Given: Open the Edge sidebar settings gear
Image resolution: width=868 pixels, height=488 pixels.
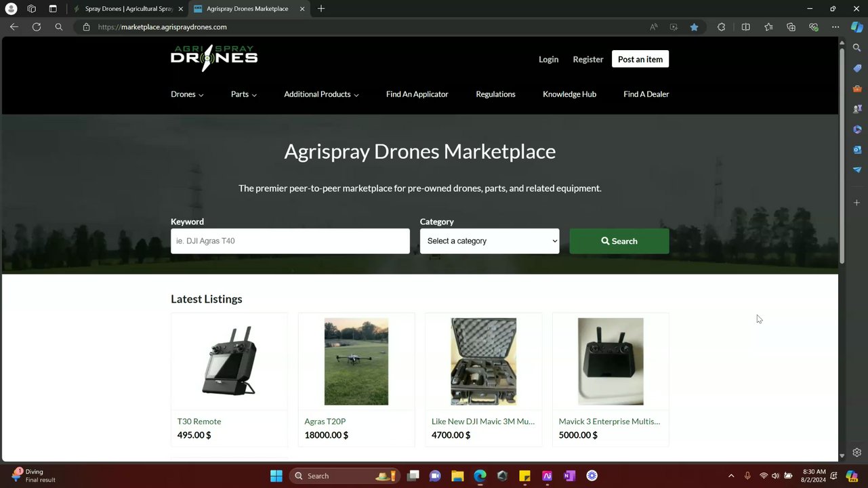Looking at the screenshot, I should 857,453.
